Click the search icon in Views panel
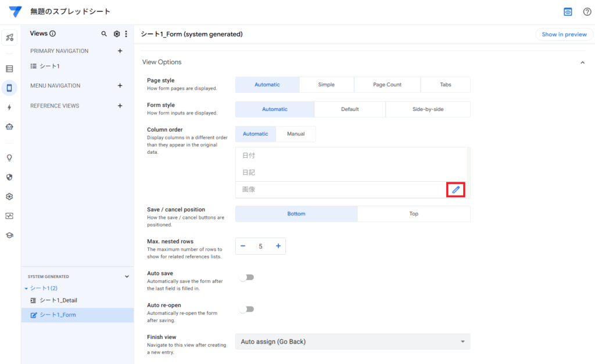 [105, 34]
